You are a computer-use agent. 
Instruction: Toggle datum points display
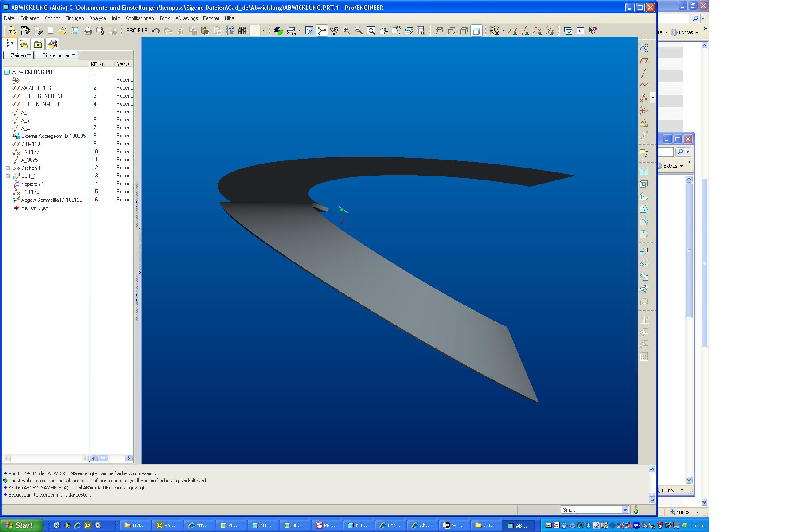click(x=537, y=31)
